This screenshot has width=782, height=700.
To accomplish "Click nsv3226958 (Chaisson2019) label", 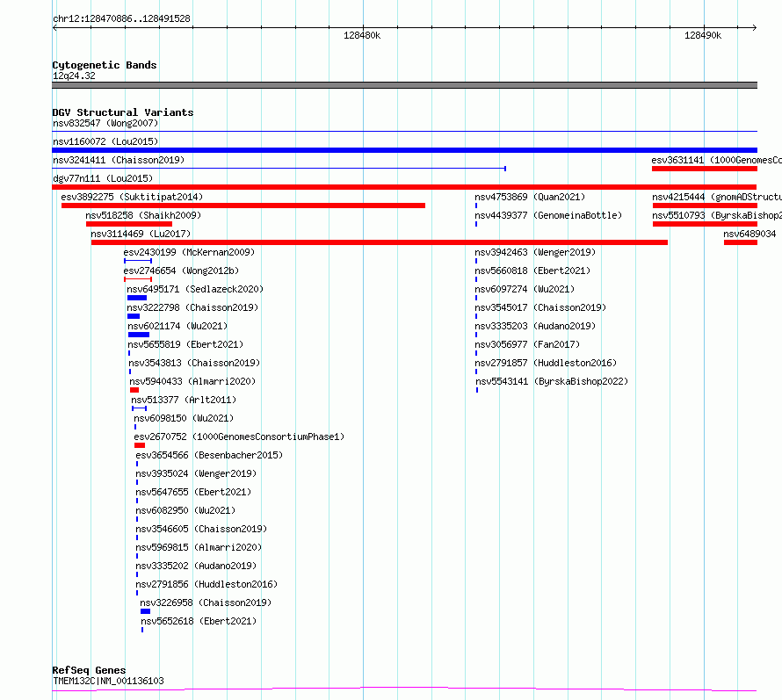I will 206,603.
